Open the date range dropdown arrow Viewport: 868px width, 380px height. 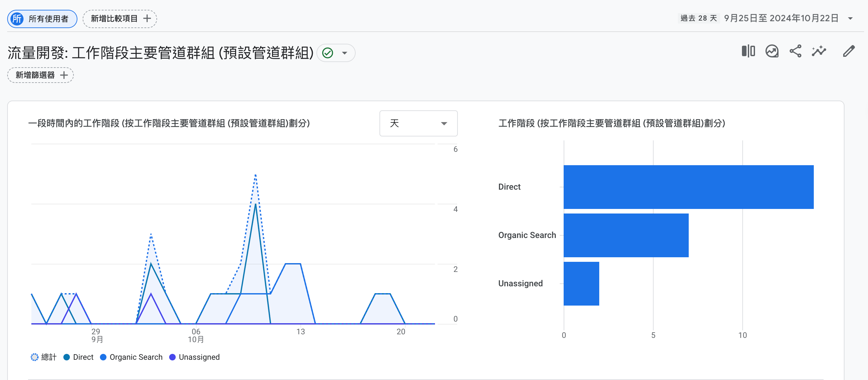tap(850, 19)
